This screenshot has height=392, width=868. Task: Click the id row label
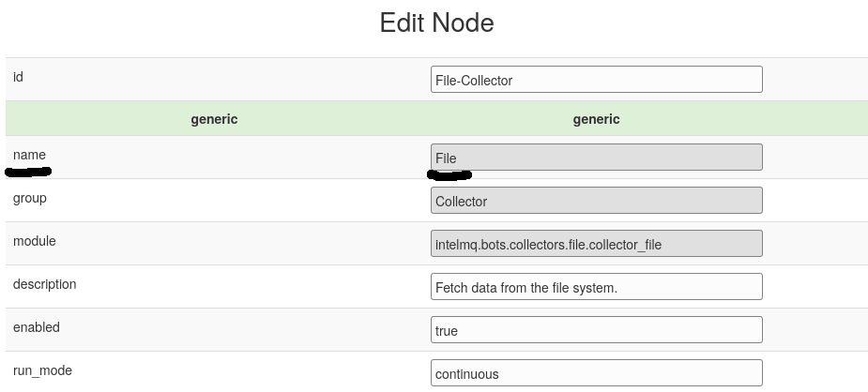coord(18,77)
